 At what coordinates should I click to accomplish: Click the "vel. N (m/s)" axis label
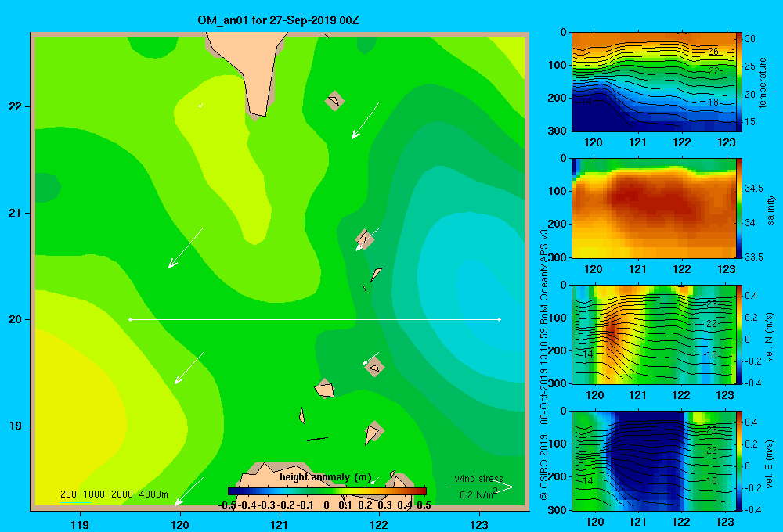pyautogui.click(x=769, y=337)
